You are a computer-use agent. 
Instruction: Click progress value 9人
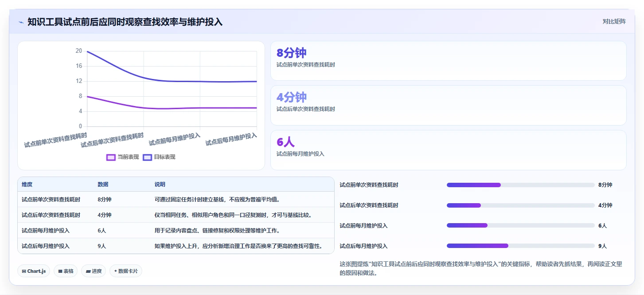pos(603,246)
